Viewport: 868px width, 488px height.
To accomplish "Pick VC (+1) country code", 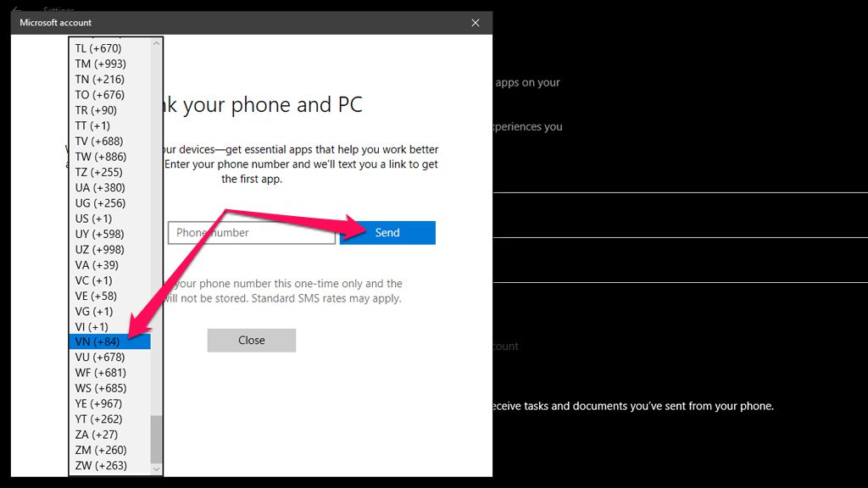I will 109,281.
